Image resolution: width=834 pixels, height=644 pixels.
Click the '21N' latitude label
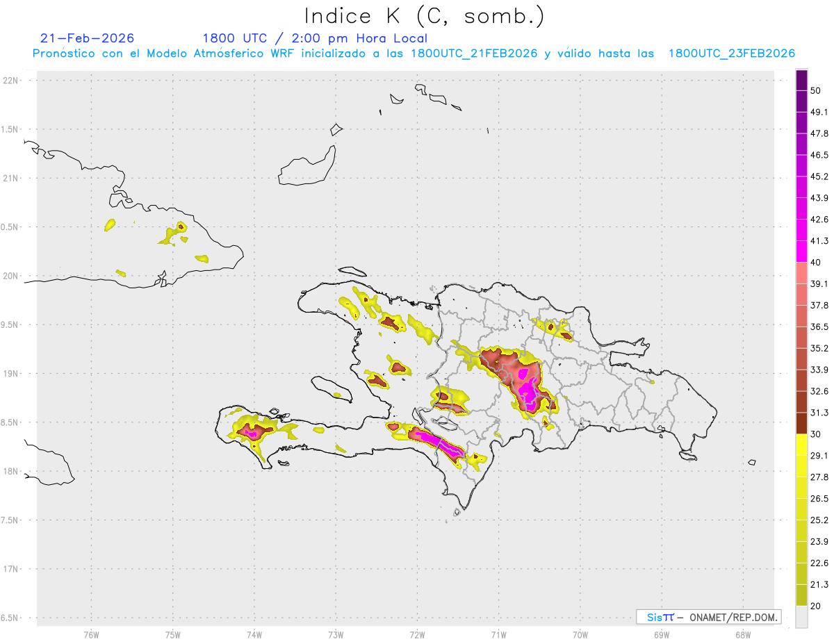(12, 178)
